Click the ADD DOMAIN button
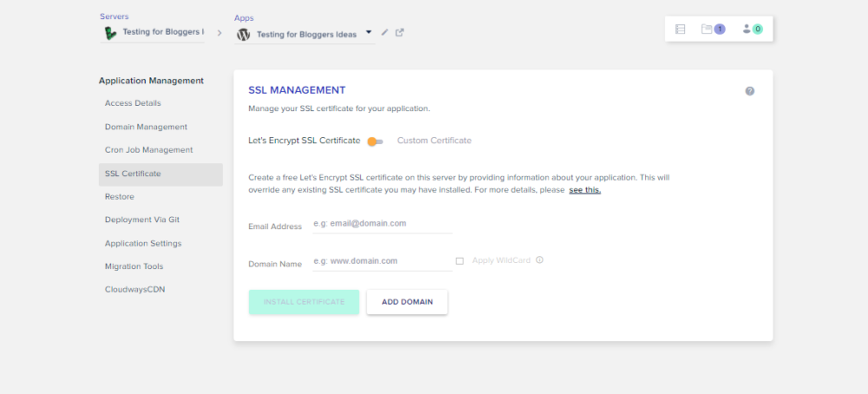This screenshot has width=868, height=394. [407, 302]
